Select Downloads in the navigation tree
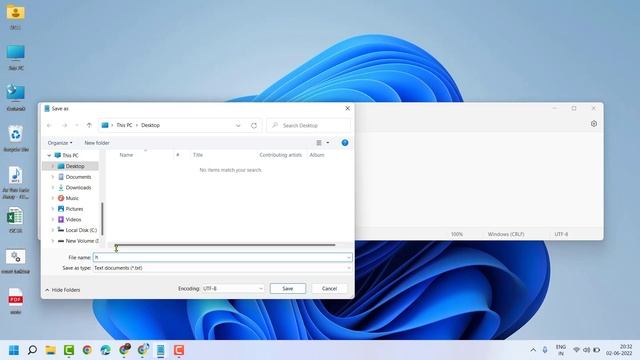640x360 pixels. pyautogui.click(x=78, y=187)
